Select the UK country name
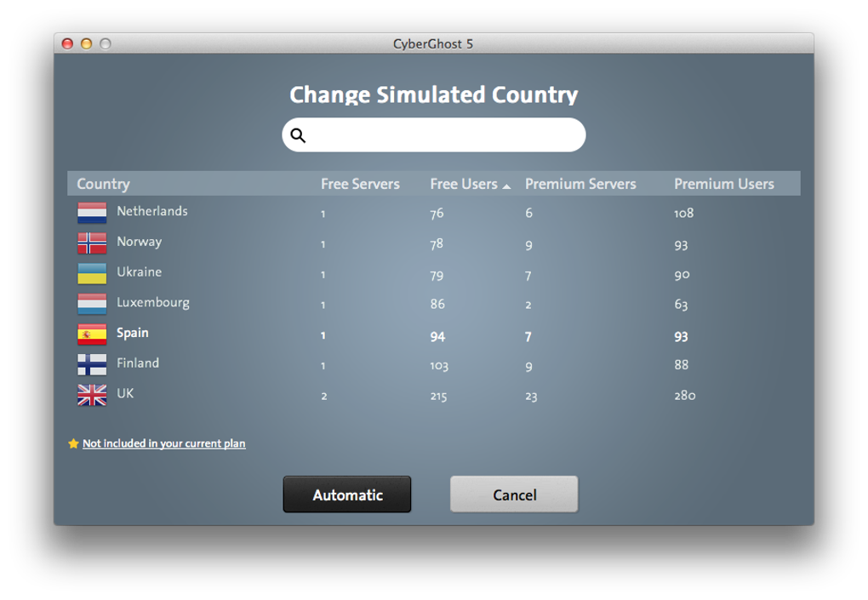The image size is (868, 600). [125, 393]
